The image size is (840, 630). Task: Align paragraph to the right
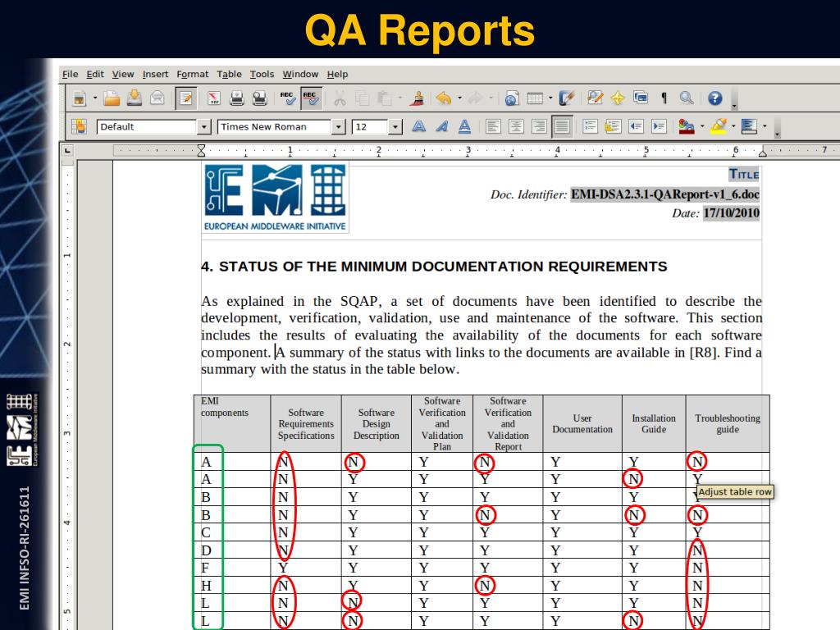tap(539, 127)
